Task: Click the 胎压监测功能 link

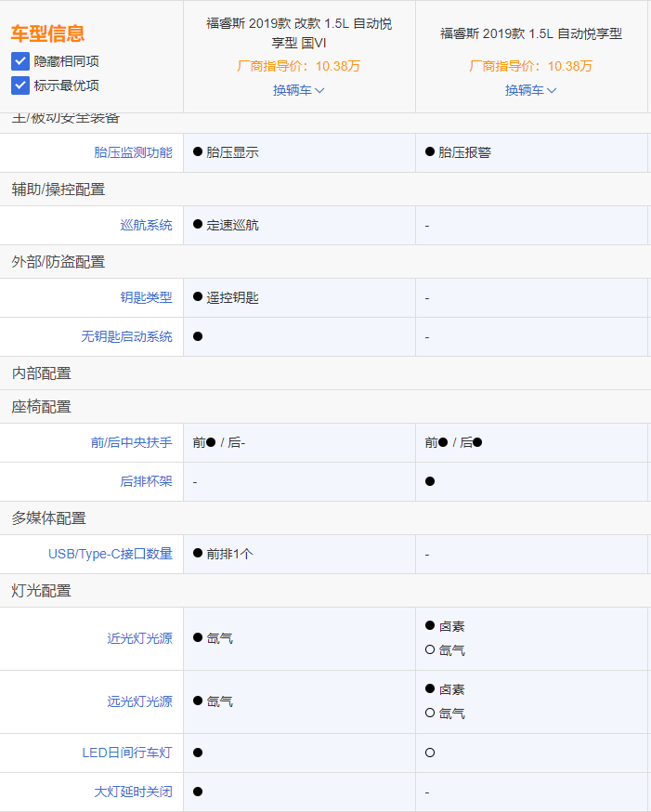Action: pos(133,152)
